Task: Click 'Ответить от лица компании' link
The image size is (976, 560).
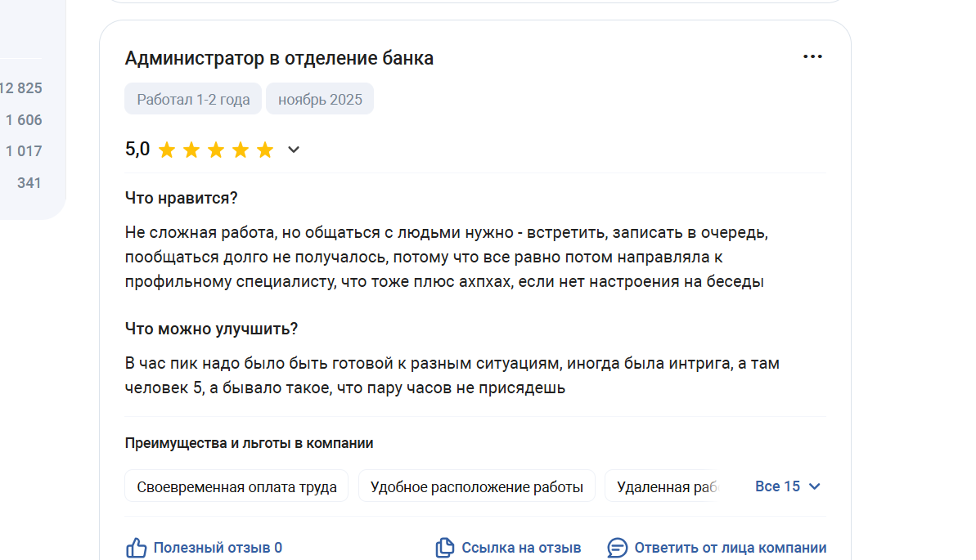Action: point(730,548)
